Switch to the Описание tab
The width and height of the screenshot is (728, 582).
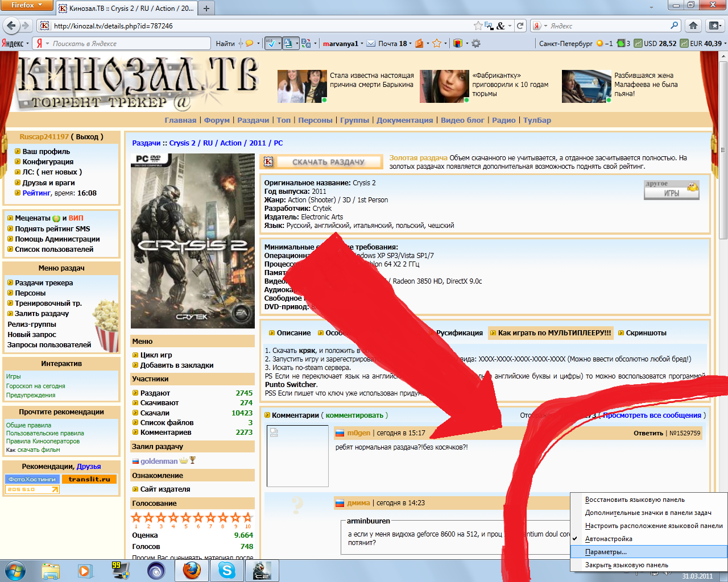(293, 333)
